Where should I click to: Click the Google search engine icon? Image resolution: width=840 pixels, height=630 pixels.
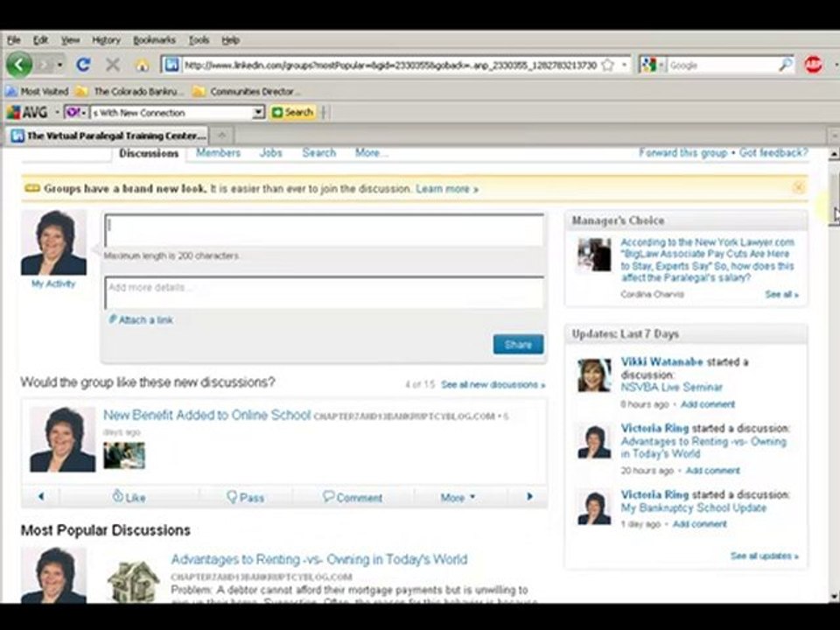point(648,66)
